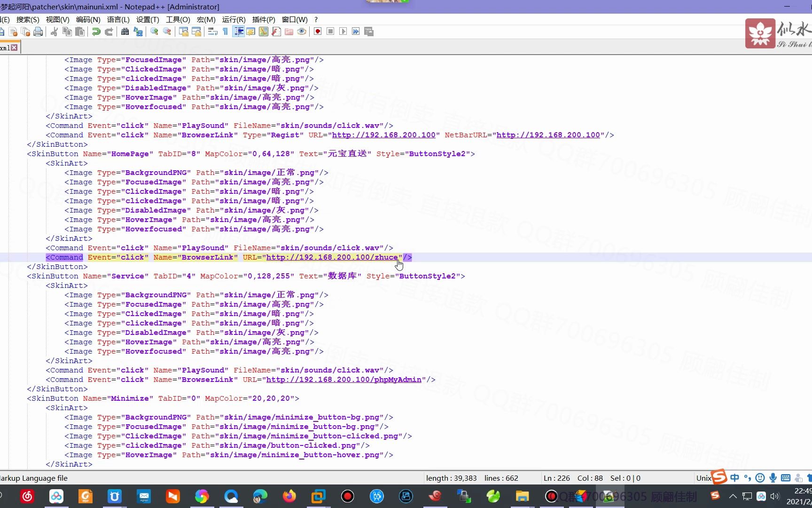Click the Ln : 226 status field

pyautogui.click(x=556, y=478)
